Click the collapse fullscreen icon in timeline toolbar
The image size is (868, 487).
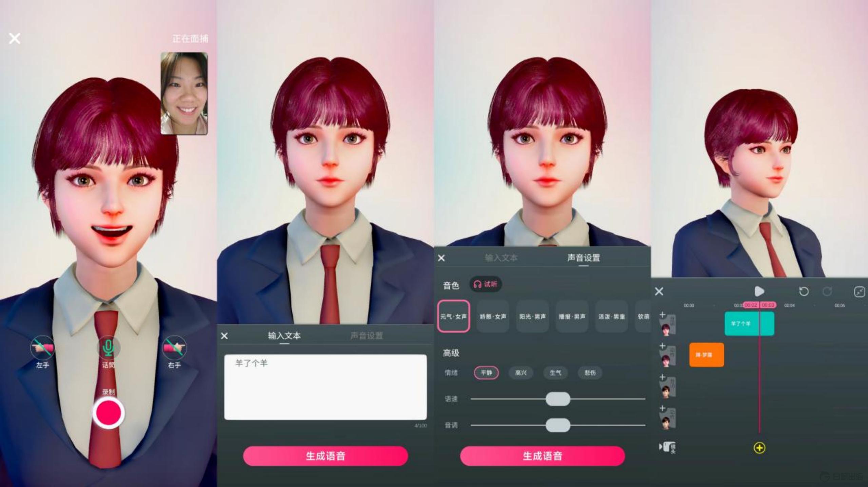coord(860,292)
